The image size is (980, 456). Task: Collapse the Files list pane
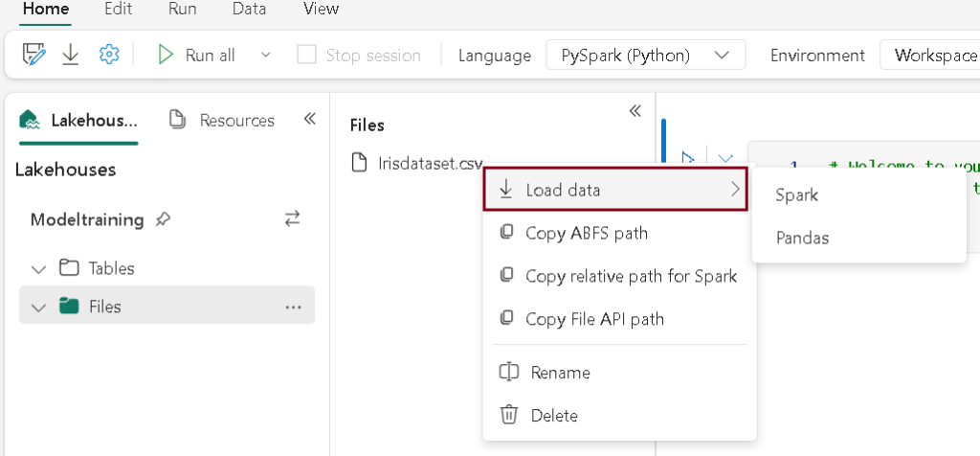tap(635, 111)
